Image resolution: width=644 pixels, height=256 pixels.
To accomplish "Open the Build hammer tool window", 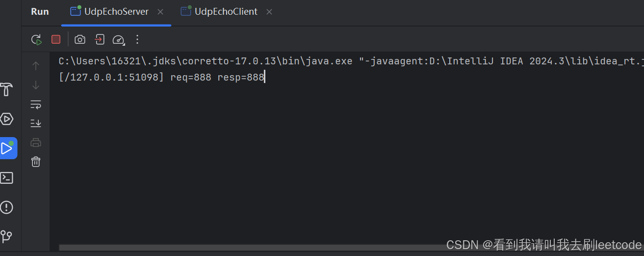I will (6, 89).
